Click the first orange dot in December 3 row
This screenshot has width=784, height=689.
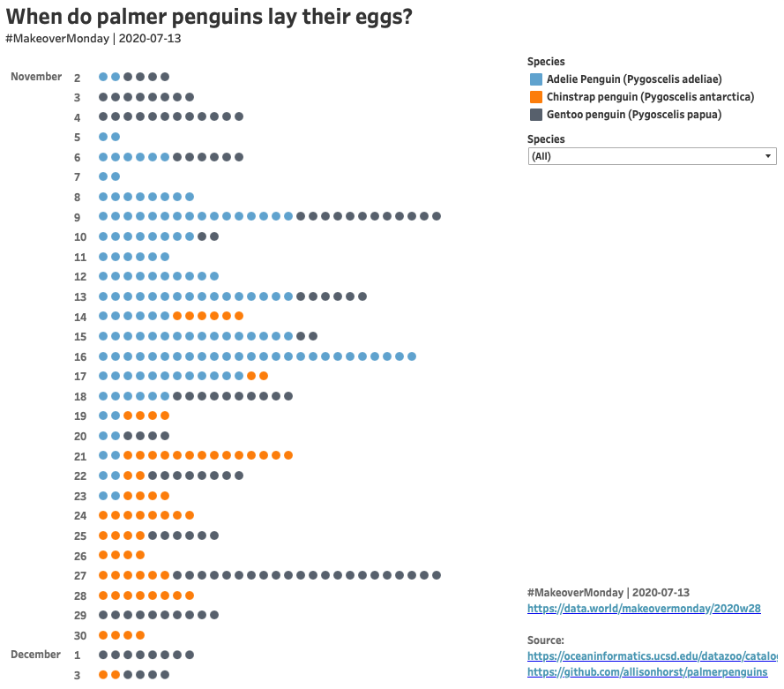103,675
